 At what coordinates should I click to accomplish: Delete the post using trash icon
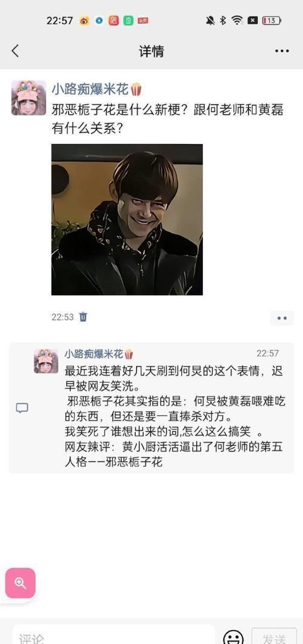click(83, 317)
